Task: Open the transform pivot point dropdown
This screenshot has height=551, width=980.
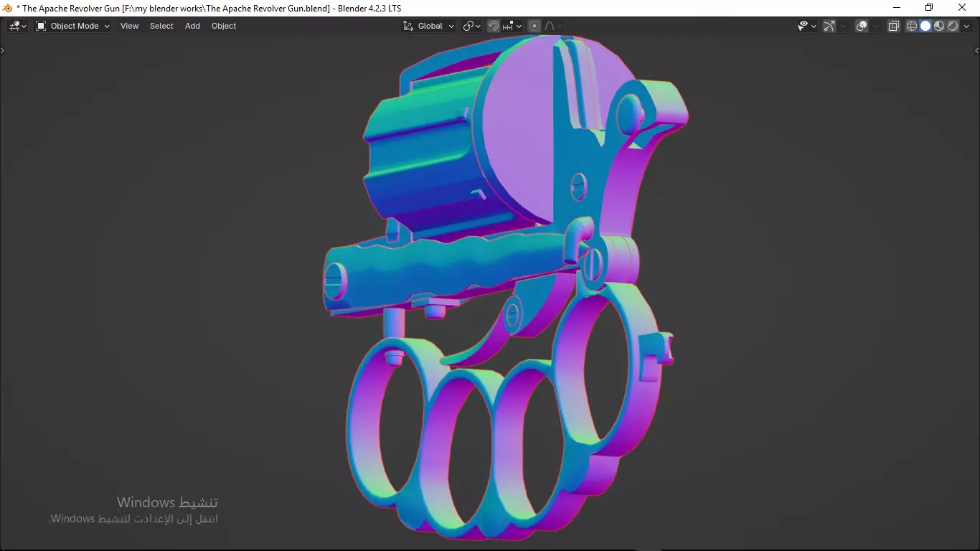Action: pyautogui.click(x=471, y=26)
